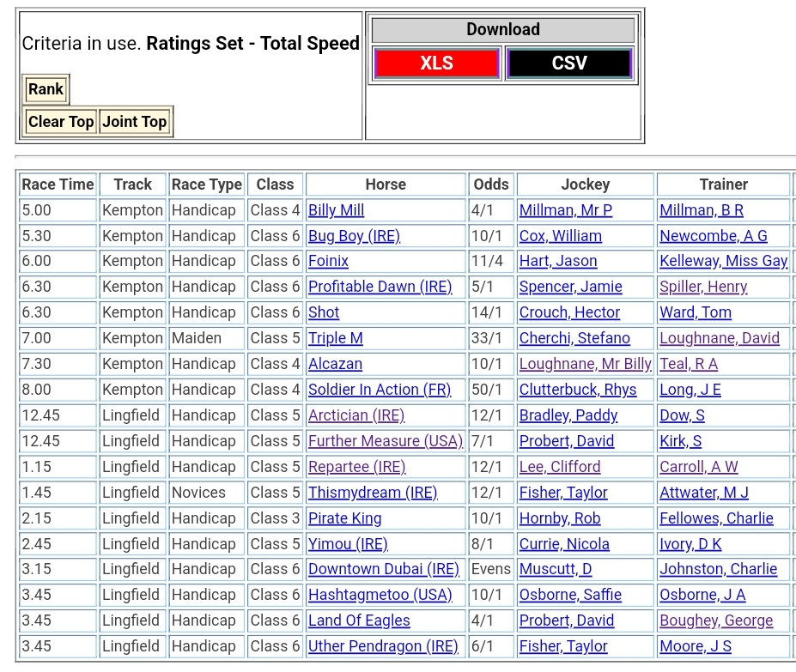Click horse Further Measure (USA)

click(385, 441)
